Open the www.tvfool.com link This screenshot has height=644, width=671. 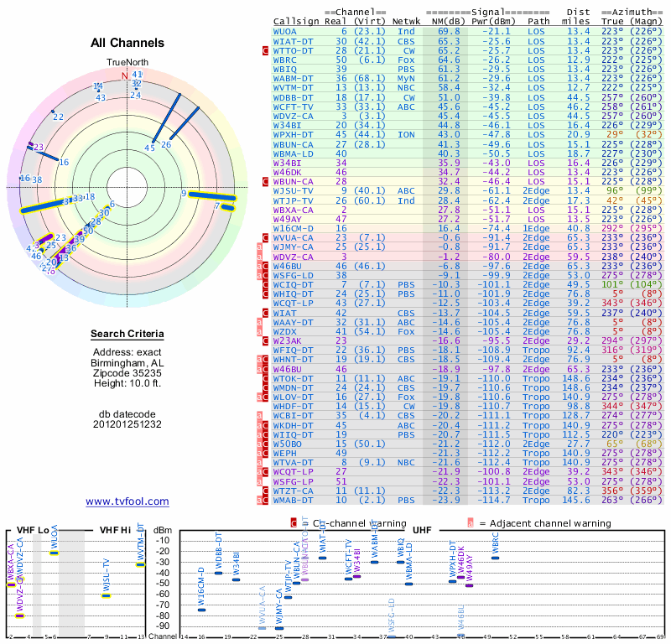pyautogui.click(x=127, y=501)
